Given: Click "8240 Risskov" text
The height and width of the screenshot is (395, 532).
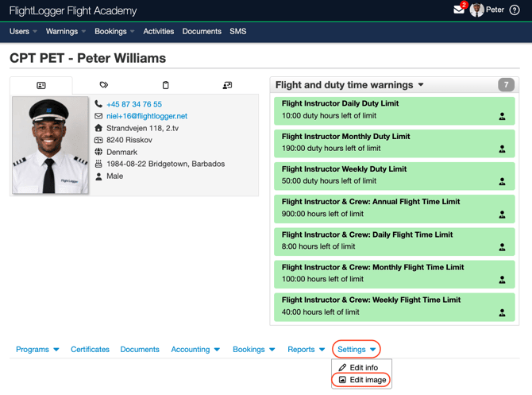Looking at the screenshot, I should click(x=129, y=140).
